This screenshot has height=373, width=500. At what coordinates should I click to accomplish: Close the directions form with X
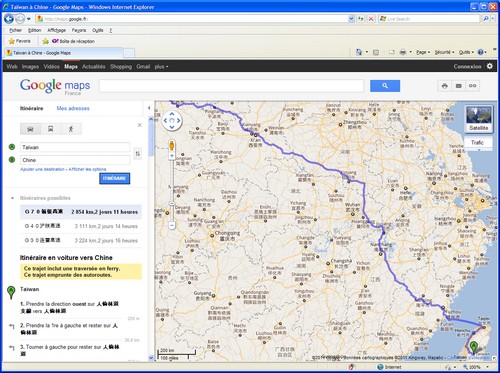tap(140, 125)
